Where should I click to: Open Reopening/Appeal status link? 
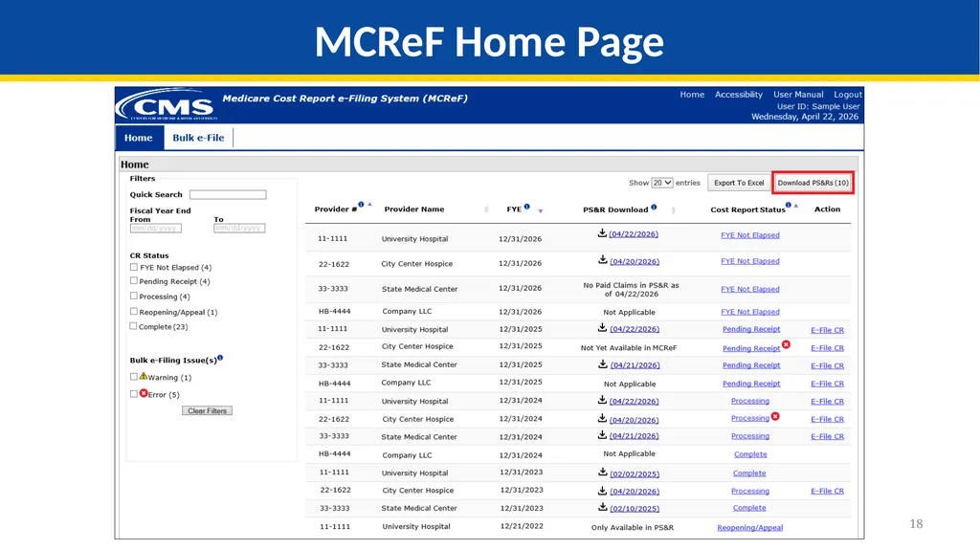coord(750,527)
